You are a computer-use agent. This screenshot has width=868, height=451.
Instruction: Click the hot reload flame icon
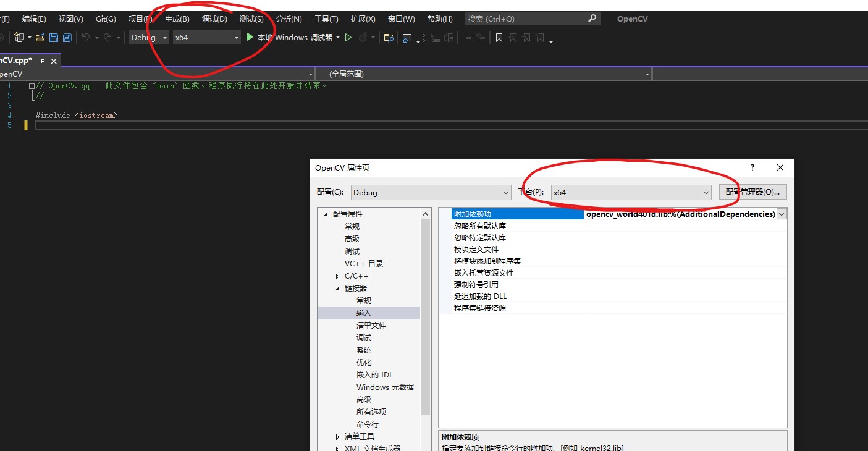(364, 38)
